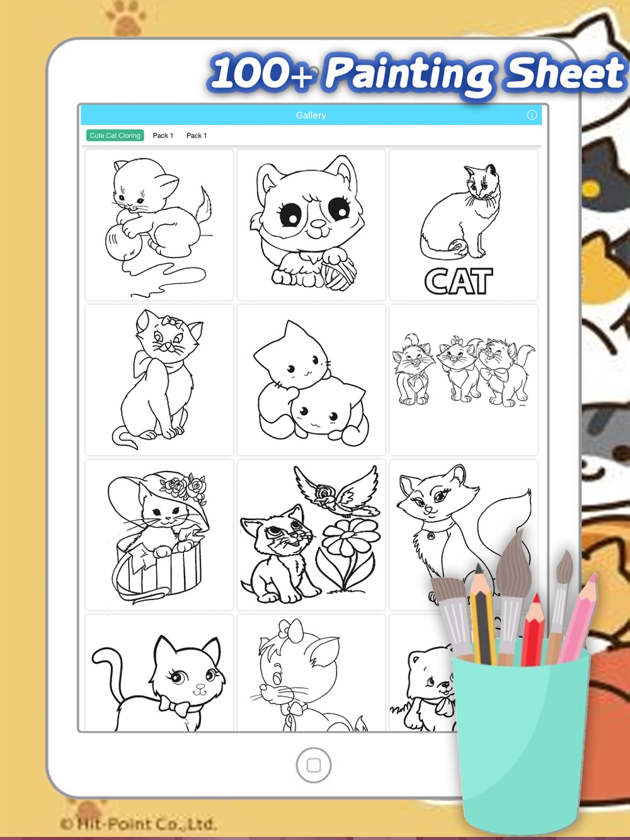This screenshot has width=630, height=840.
Task: Select the Cute Cat Cloring tab
Action: [115, 135]
